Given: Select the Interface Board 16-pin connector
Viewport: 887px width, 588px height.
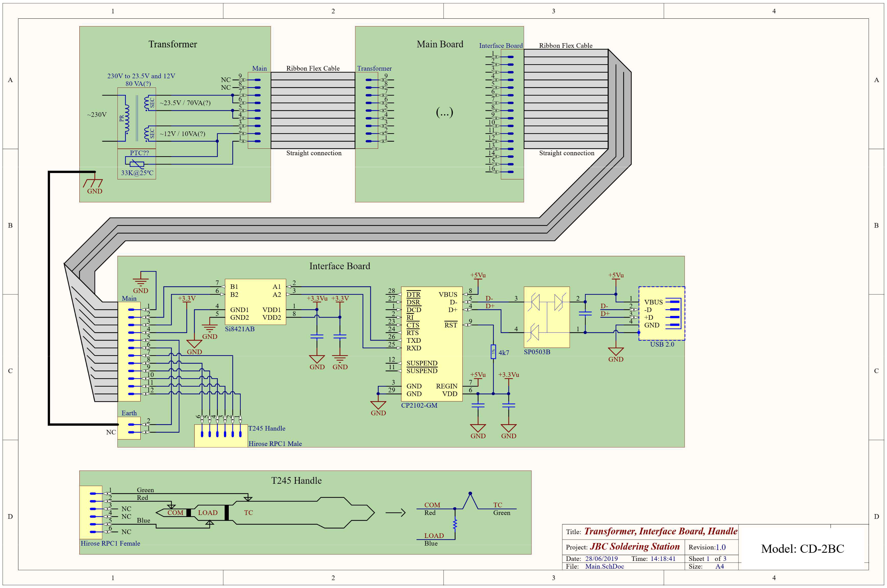Looking at the screenshot, I should 512,114.
